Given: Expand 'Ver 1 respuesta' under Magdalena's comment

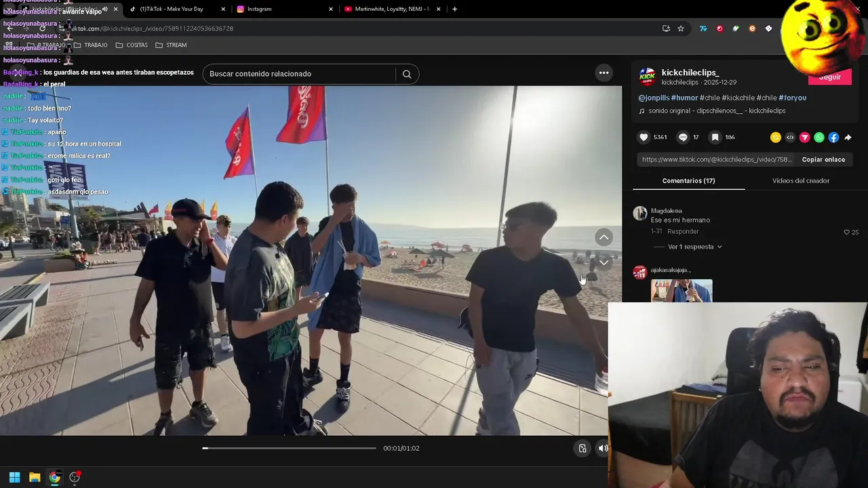Looking at the screenshot, I should pyautogui.click(x=695, y=247).
